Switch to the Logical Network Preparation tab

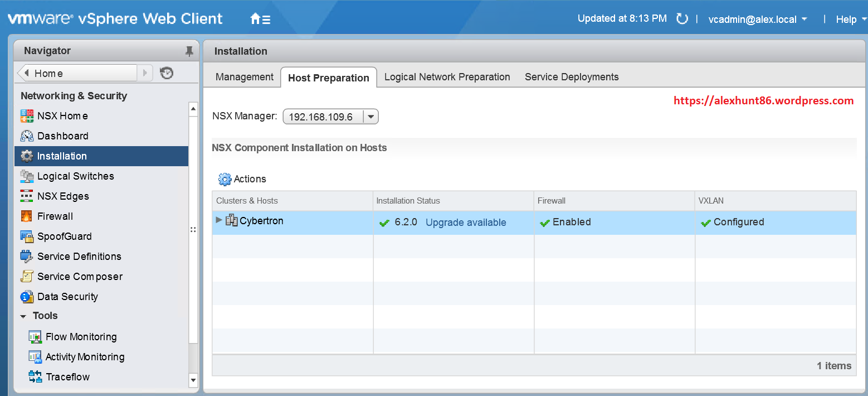447,77
